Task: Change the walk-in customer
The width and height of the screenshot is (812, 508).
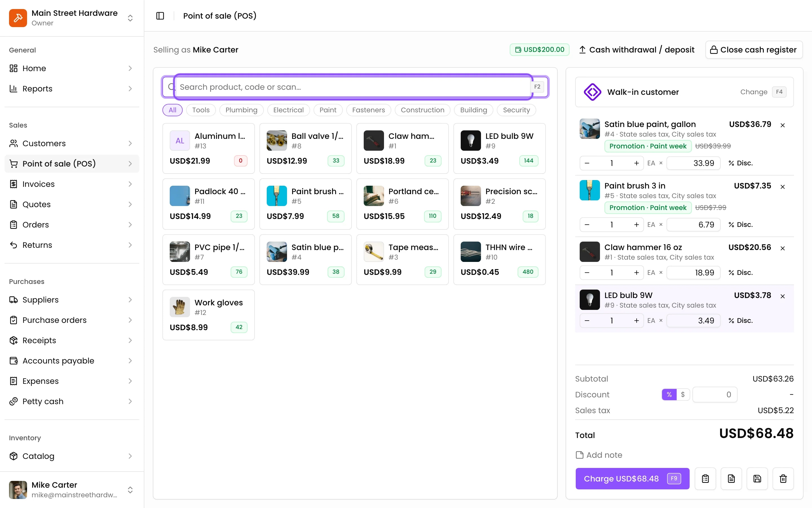Action: pyautogui.click(x=753, y=92)
